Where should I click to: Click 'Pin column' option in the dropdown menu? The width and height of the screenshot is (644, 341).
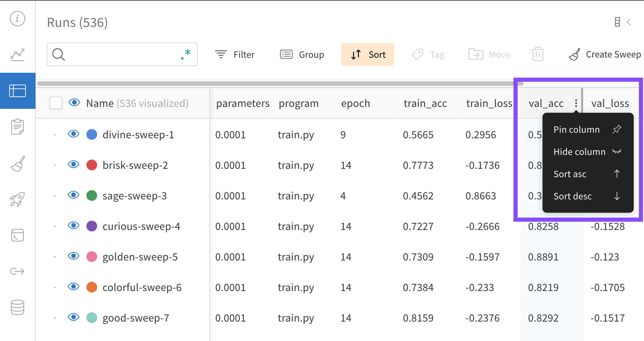point(578,130)
